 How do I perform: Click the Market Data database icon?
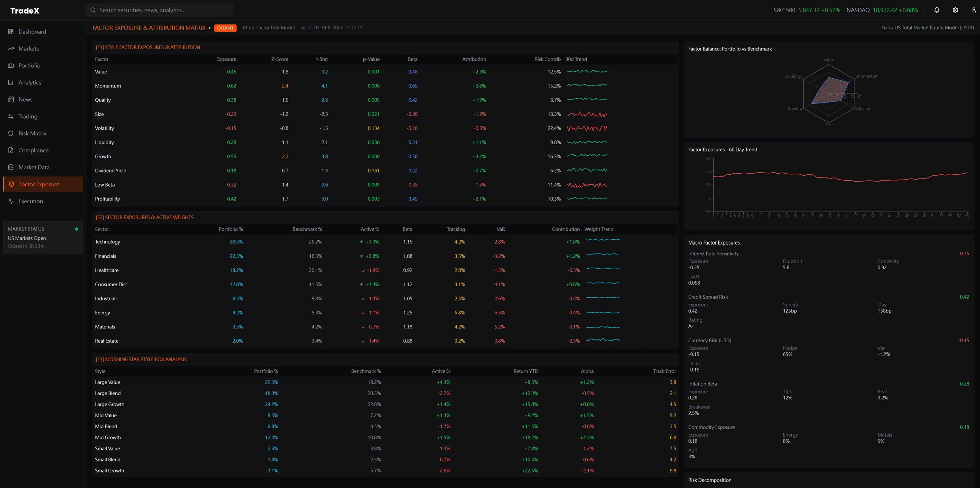tap(11, 167)
